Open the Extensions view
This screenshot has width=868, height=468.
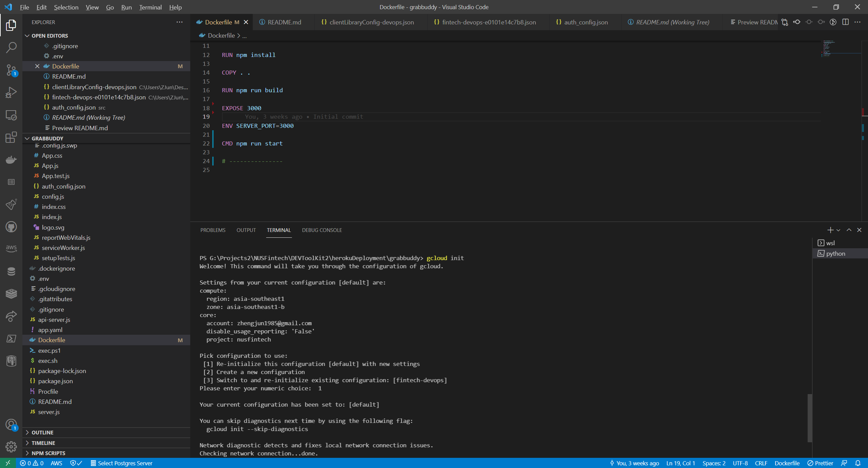11,137
